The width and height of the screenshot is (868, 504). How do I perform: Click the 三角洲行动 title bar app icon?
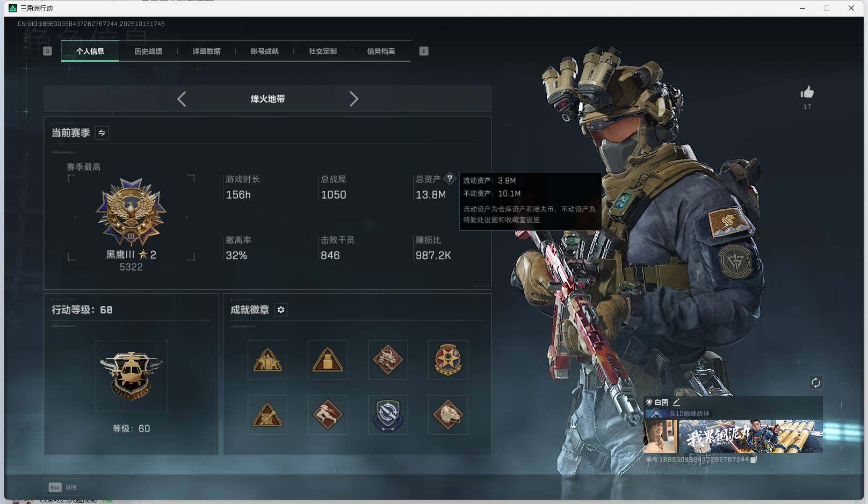click(13, 8)
